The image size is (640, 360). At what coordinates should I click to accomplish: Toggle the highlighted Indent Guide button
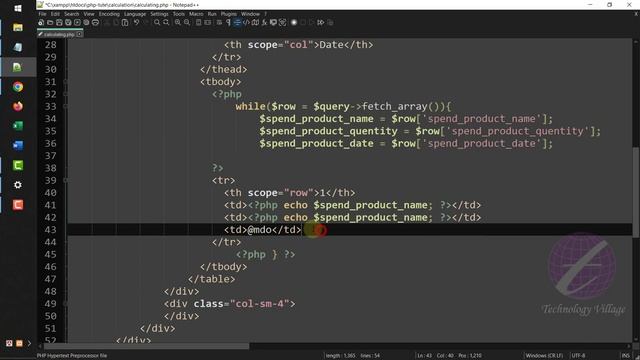237,22
